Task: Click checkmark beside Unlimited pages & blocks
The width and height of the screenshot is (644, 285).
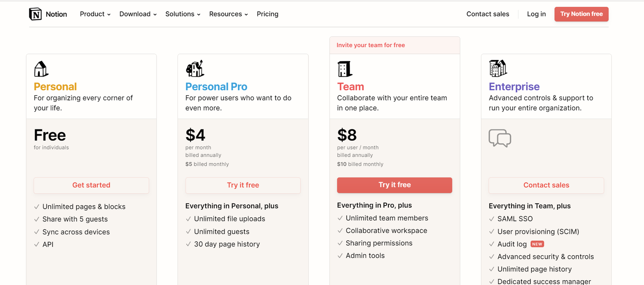Action: pos(37,207)
